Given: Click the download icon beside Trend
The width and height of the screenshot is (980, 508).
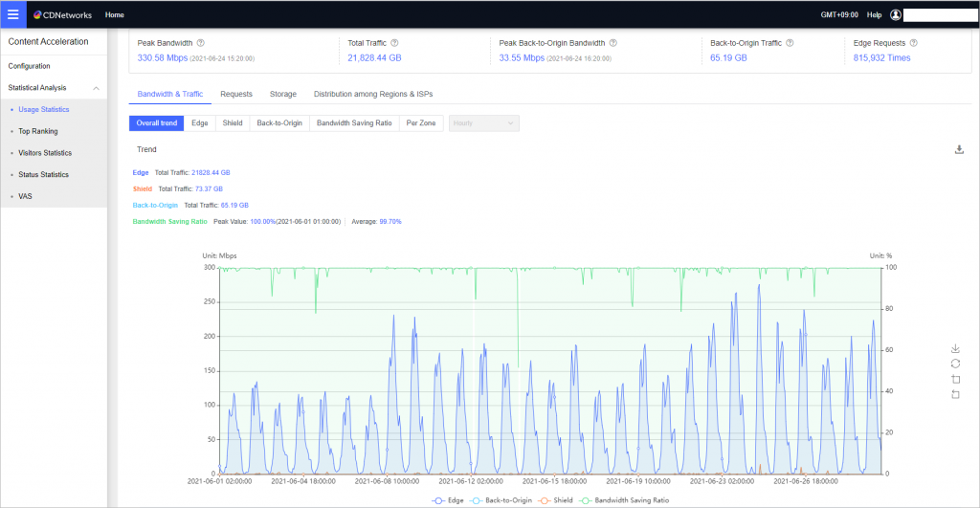Looking at the screenshot, I should [x=959, y=149].
